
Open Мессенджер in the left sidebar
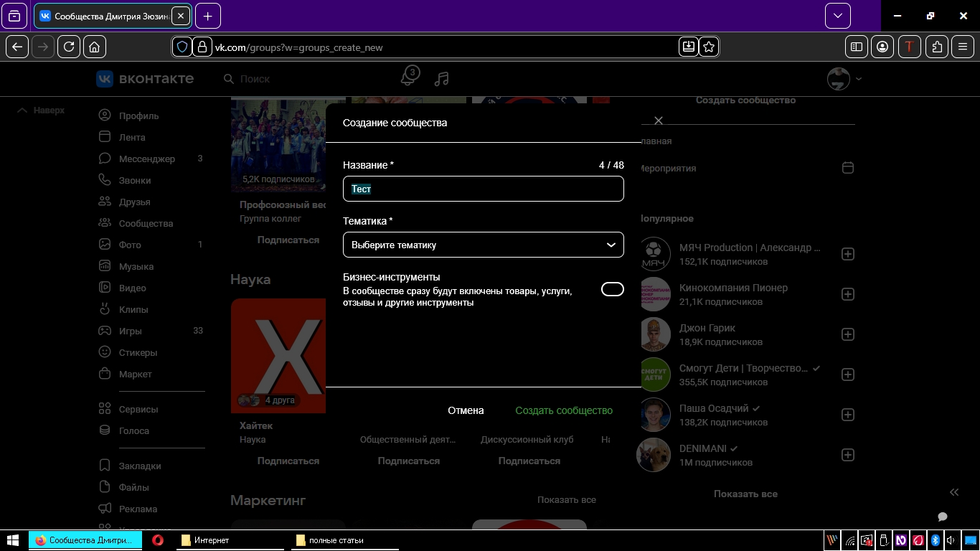click(x=146, y=159)
